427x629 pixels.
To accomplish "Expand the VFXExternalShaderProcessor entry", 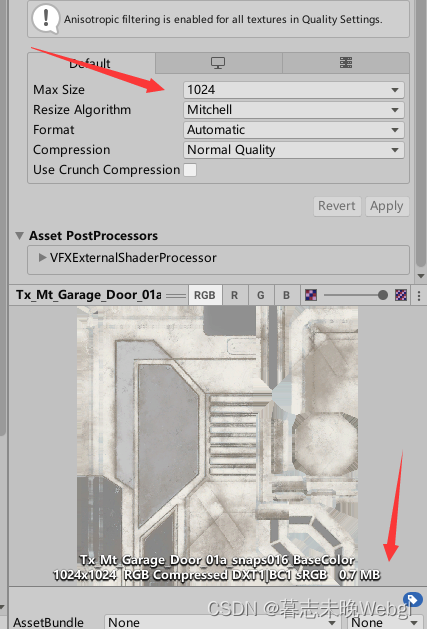I will tap(42, 258).
